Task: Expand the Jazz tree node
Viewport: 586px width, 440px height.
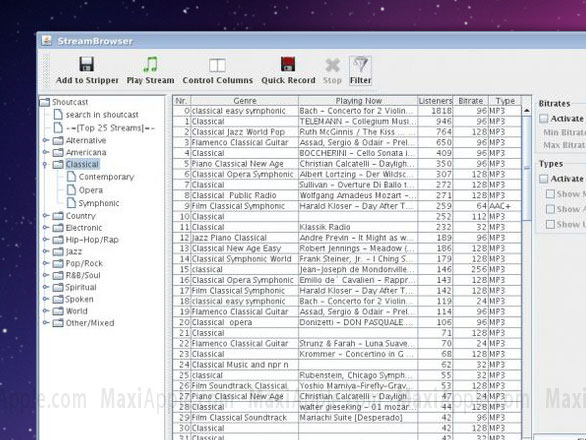Action: pos(45,252)
